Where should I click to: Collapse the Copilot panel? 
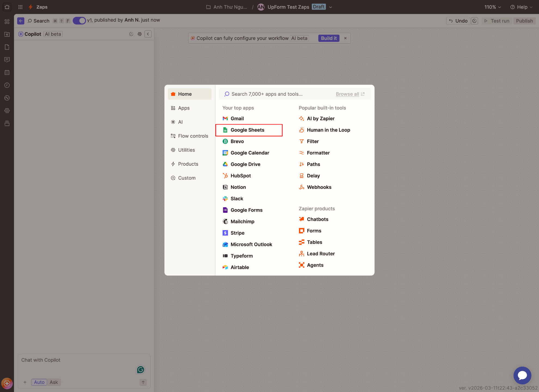148,34
